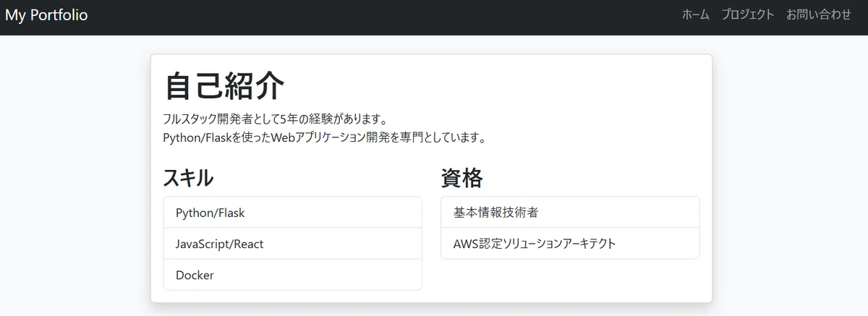This screenshot has width=868, height=316.
Task: Click the スキル section heading
Action: click(188, 177)
